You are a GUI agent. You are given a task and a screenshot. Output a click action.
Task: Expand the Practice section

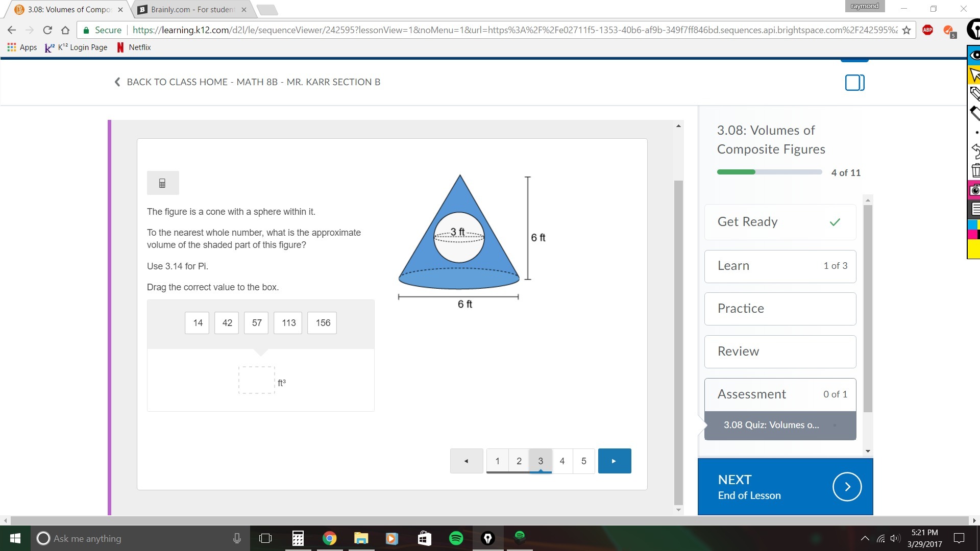[x=780, y=309]
